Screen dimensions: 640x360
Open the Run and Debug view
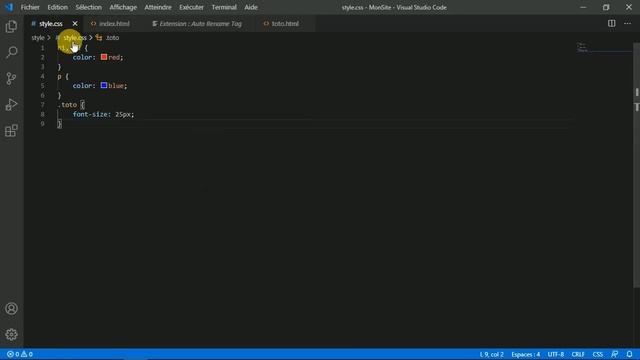pos(11,104)
